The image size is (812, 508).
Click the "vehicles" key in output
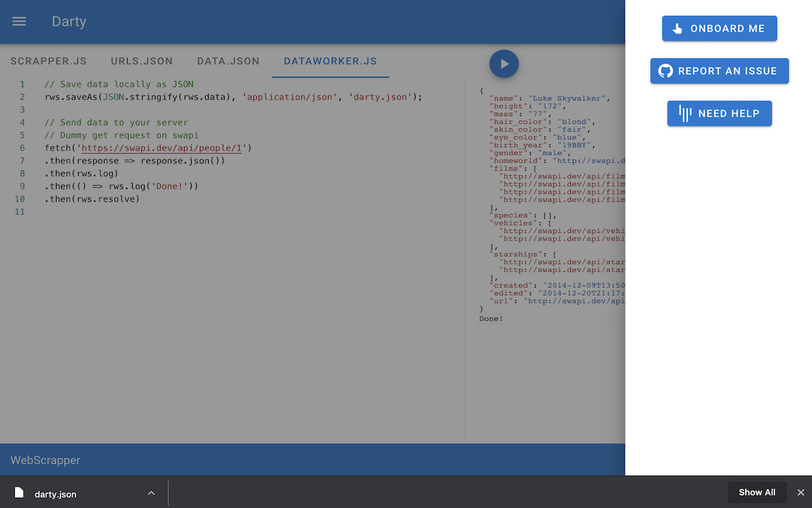coord(514,223)
